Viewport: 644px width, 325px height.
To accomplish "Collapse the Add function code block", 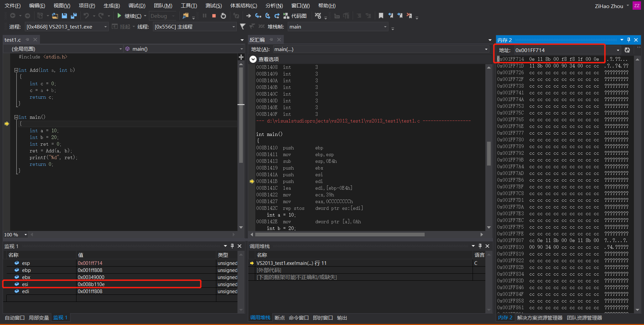I will (16, 70).
